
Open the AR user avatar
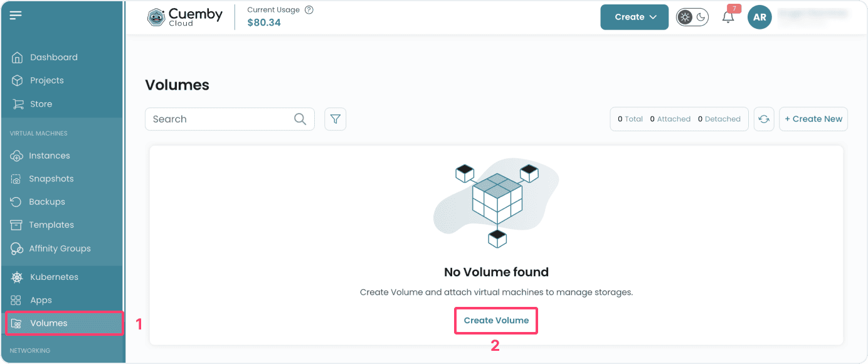(760, 18)
